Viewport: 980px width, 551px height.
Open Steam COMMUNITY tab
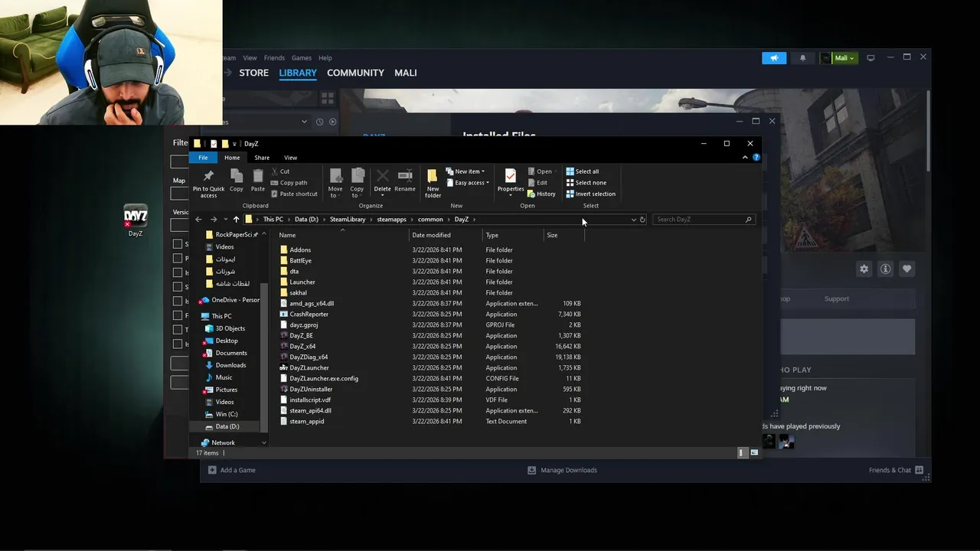[355, 73]
